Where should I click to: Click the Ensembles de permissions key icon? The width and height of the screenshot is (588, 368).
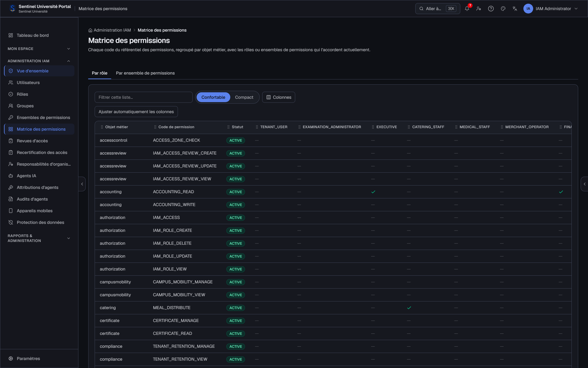(x=11, y=118)
